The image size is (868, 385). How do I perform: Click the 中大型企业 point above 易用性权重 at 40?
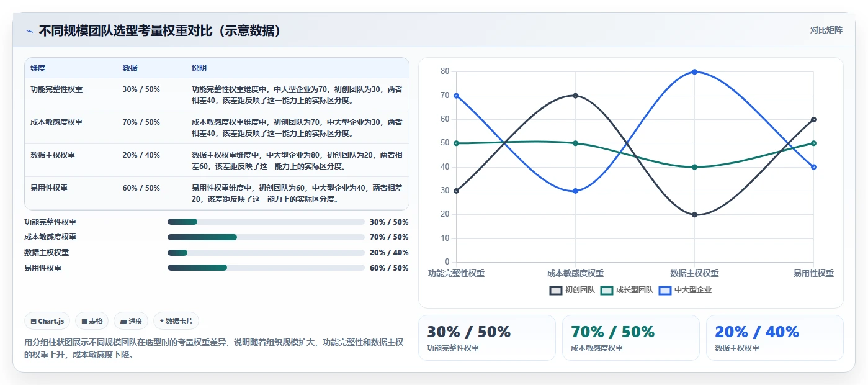[813, 167]
